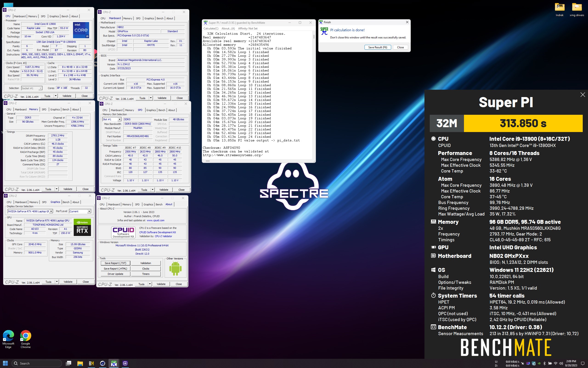Open Bluetooth tray icon

point(545,363)
